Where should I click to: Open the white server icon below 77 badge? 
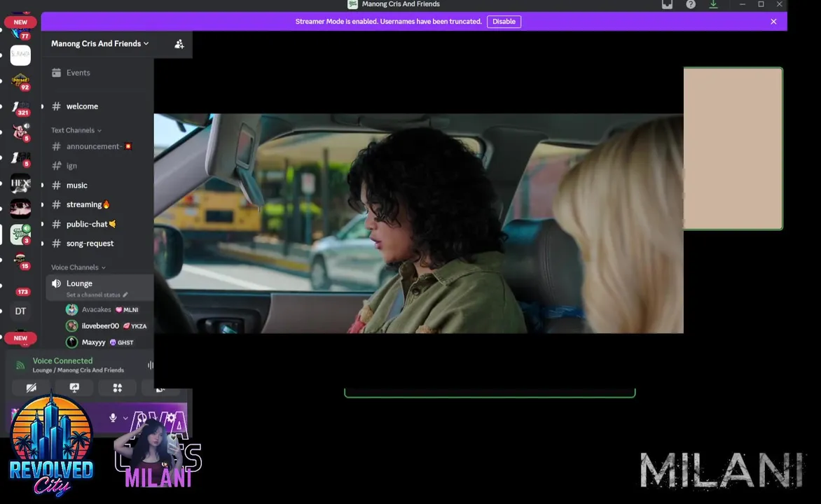click(x=20, y=55)
